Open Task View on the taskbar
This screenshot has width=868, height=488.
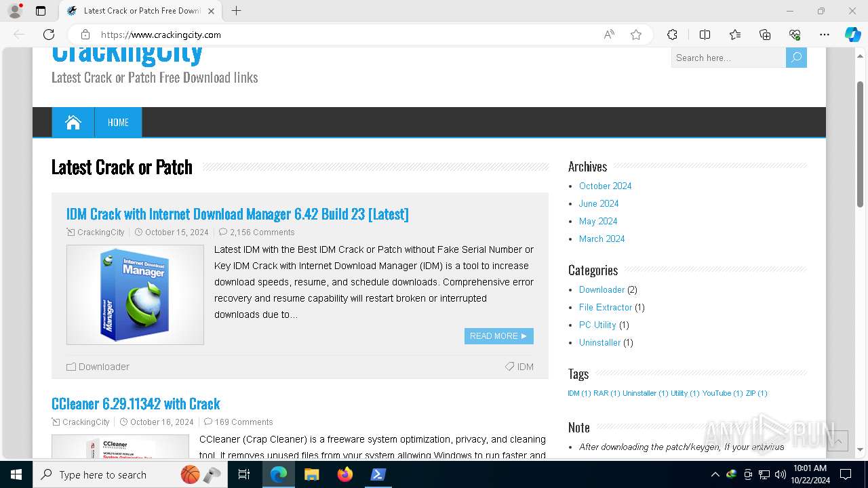pyautogui.click(x=244, y=474)
